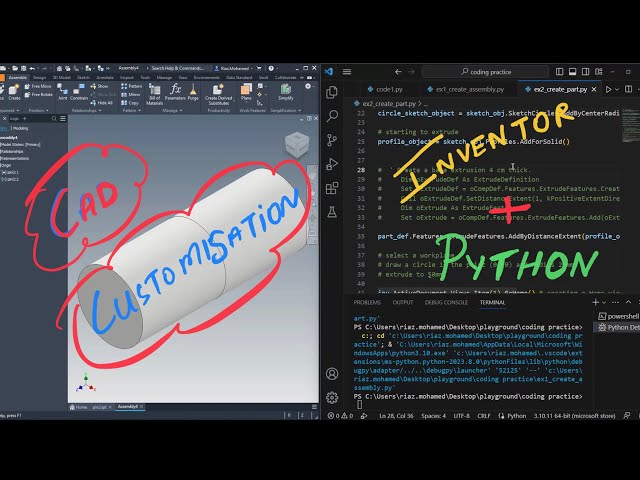Close the ex2_create_part.py tab
This screenshot has width=640, height=480.
click(x=594, y=89)
